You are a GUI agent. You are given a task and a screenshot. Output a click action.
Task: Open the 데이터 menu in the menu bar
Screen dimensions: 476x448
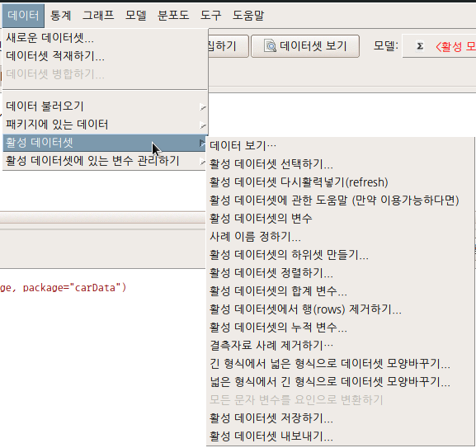23,16
